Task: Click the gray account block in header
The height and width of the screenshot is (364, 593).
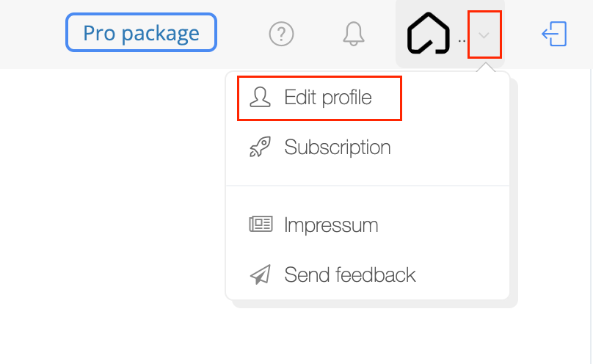Action: (x=450, y=34)
